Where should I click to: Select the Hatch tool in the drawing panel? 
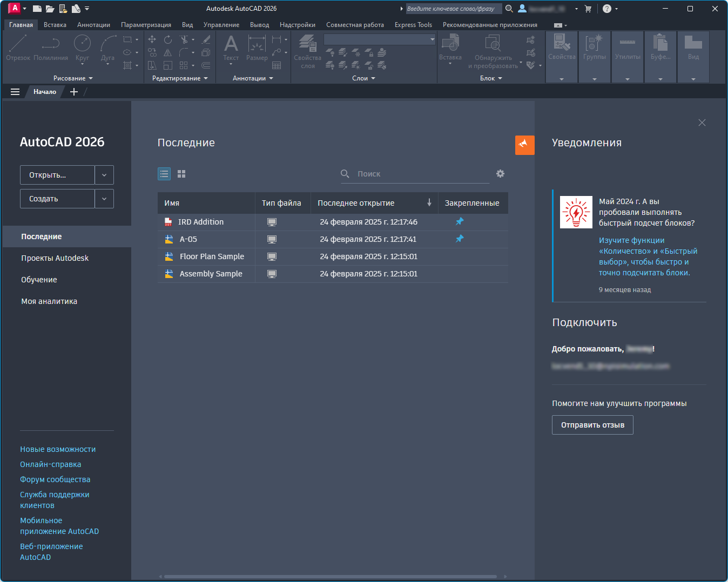[127, 65]
